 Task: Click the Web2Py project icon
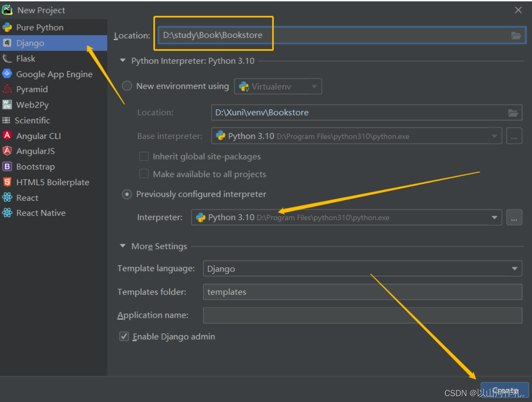[7, 104]
